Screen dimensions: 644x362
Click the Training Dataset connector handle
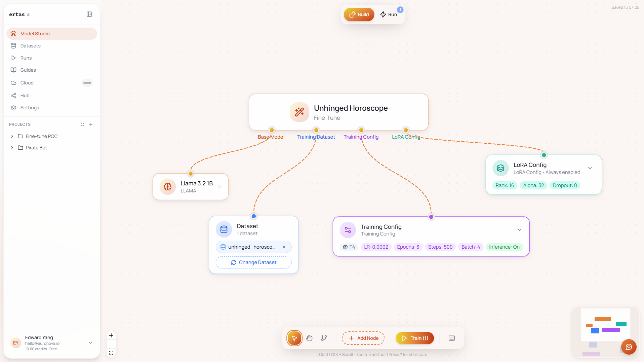(316, 130)
